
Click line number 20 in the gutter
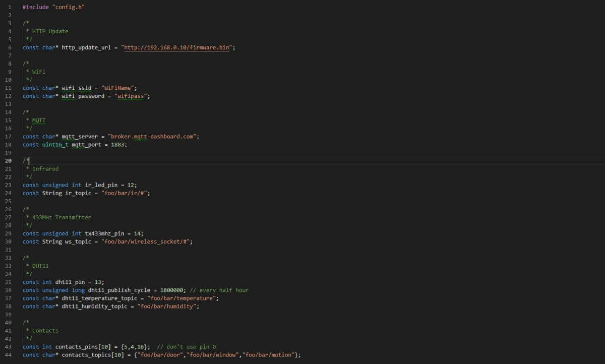click(x=9, y=161)
